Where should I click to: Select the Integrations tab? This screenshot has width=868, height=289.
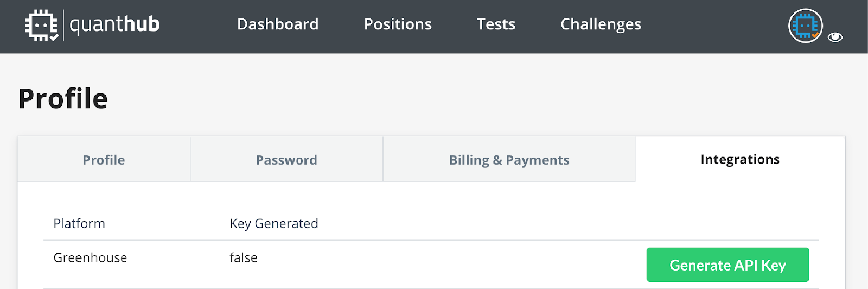(x=740, y=159)
